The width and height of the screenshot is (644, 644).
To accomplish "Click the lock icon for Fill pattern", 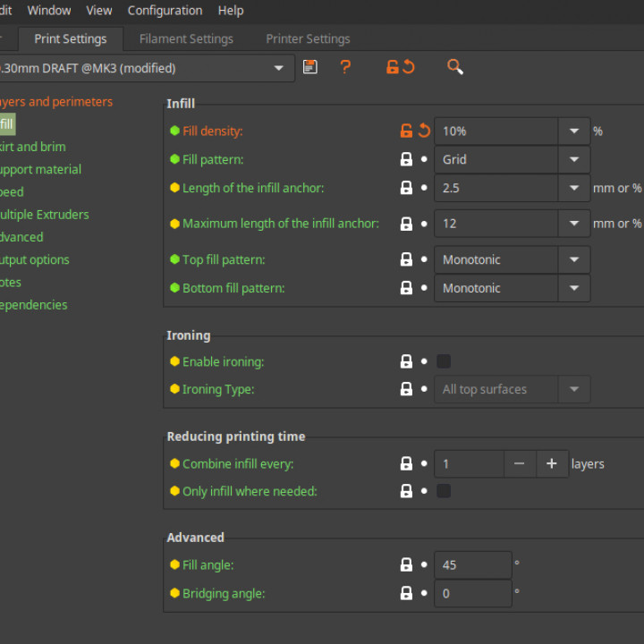I will click(x=406, y=159).
